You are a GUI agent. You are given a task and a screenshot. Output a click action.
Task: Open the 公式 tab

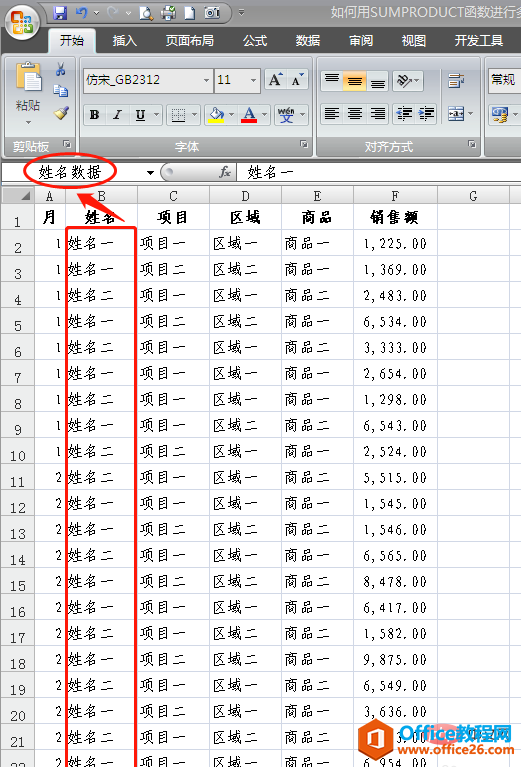255,41
